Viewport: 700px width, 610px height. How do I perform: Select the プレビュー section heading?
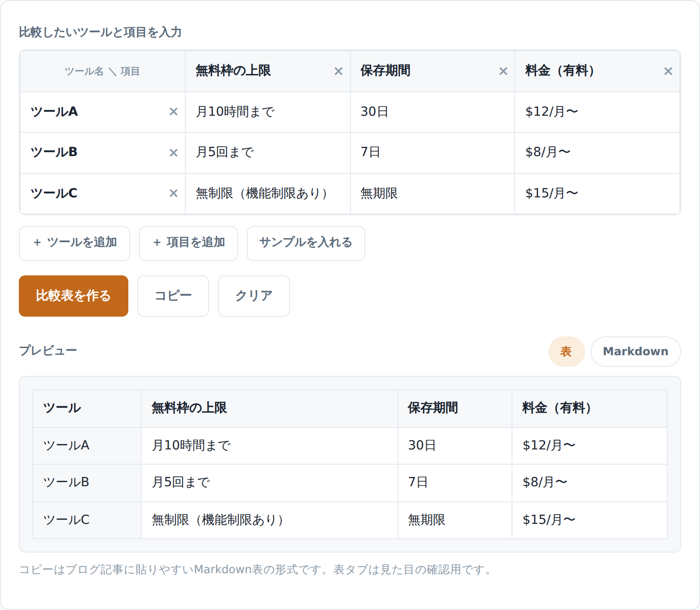48,351
